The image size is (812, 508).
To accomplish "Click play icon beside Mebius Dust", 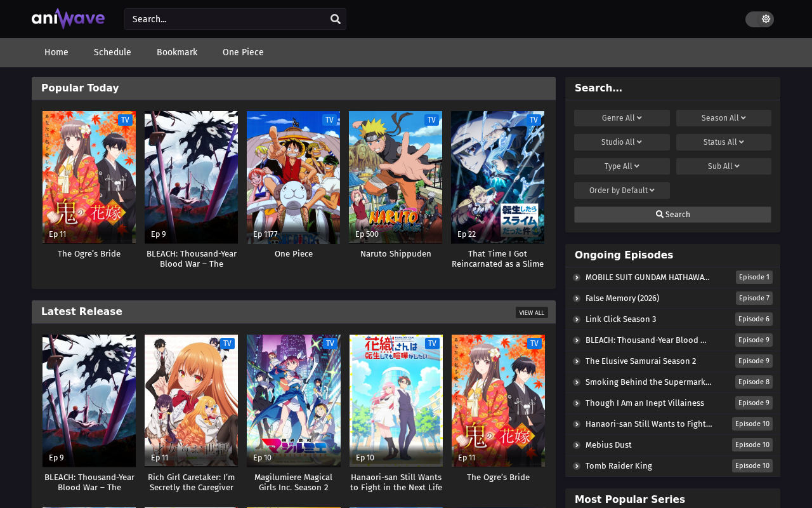I will [x=577, y=445].
